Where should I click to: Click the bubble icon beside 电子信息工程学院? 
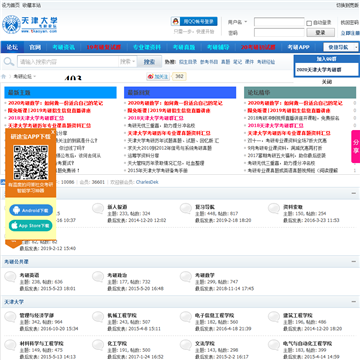(x=186, y=317)
